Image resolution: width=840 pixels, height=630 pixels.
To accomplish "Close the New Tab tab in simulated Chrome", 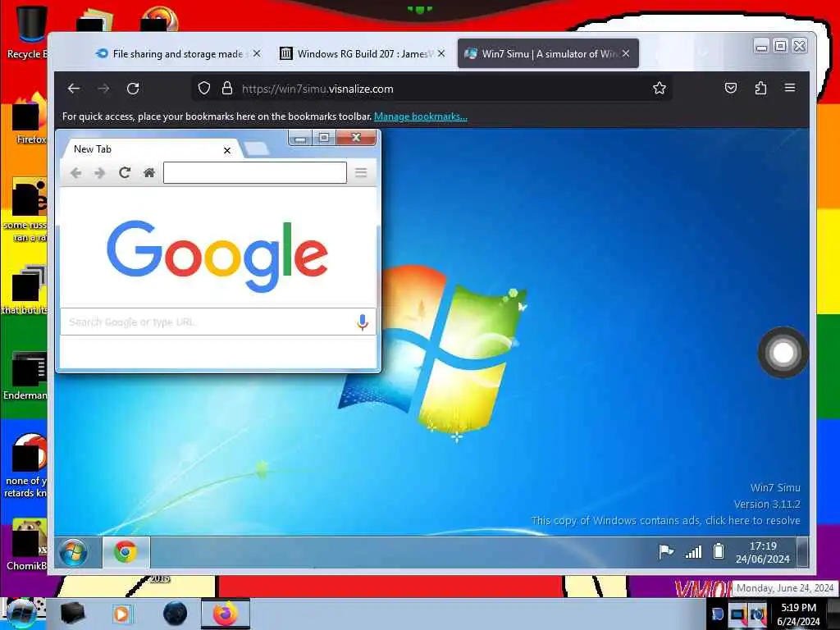I will (x=227, y=151).
